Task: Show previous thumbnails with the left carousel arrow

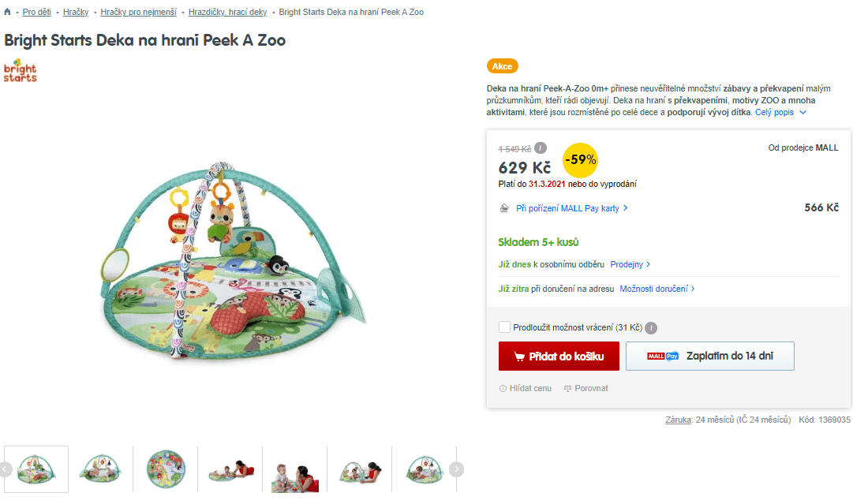Action: (6, 469)
